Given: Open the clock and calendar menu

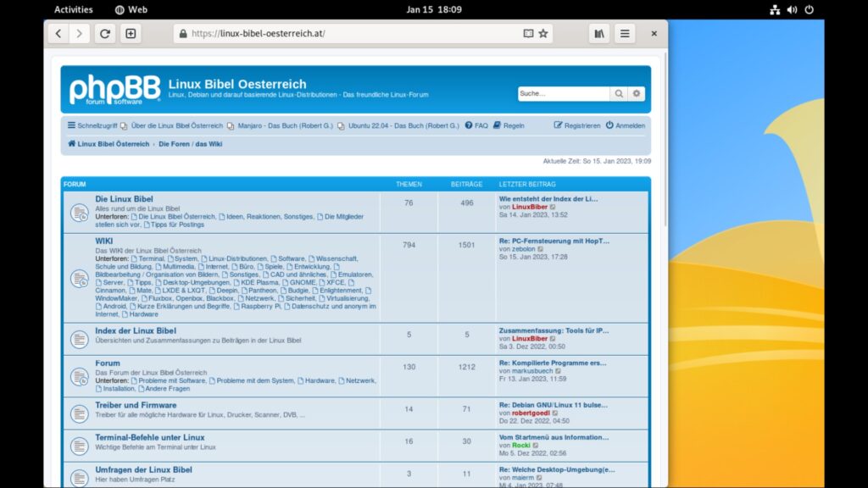Looking at the screenshot, I should pyautogui.click(x=433, y=9).
